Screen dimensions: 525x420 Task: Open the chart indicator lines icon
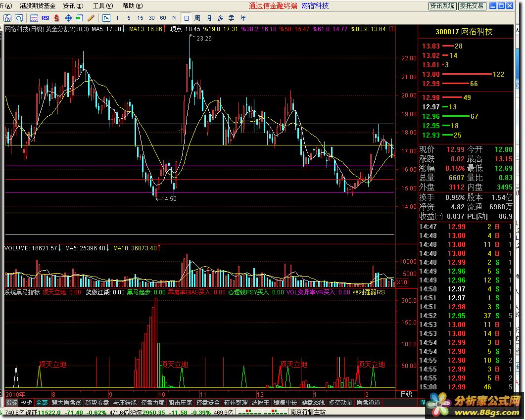coord(34,18)
